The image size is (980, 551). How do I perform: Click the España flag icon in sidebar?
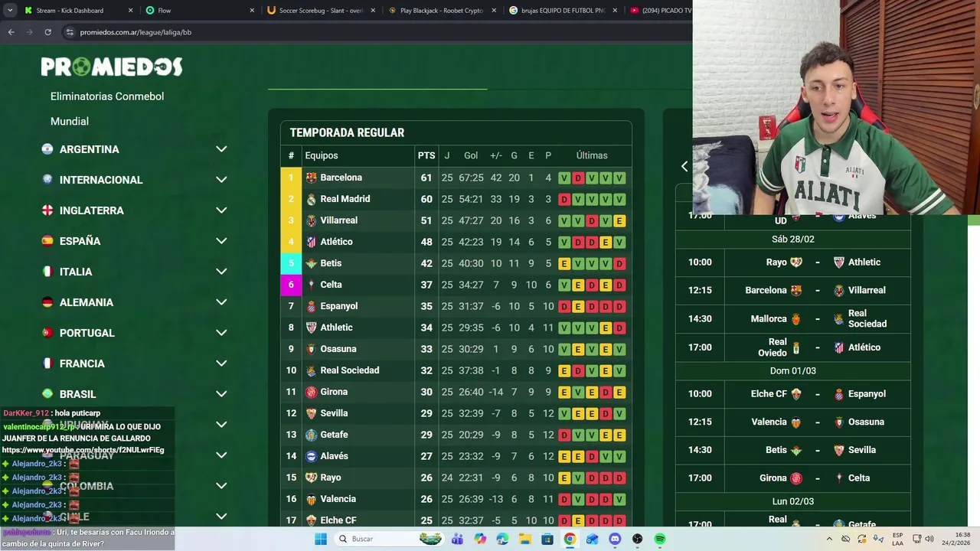[x=47, y=241]
